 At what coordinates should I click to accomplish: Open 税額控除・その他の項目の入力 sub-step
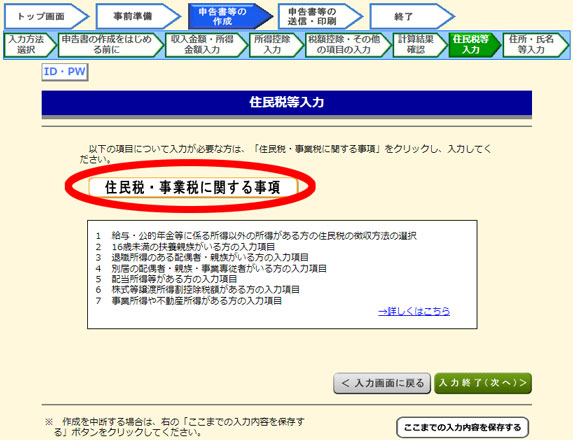pos(348,45)
